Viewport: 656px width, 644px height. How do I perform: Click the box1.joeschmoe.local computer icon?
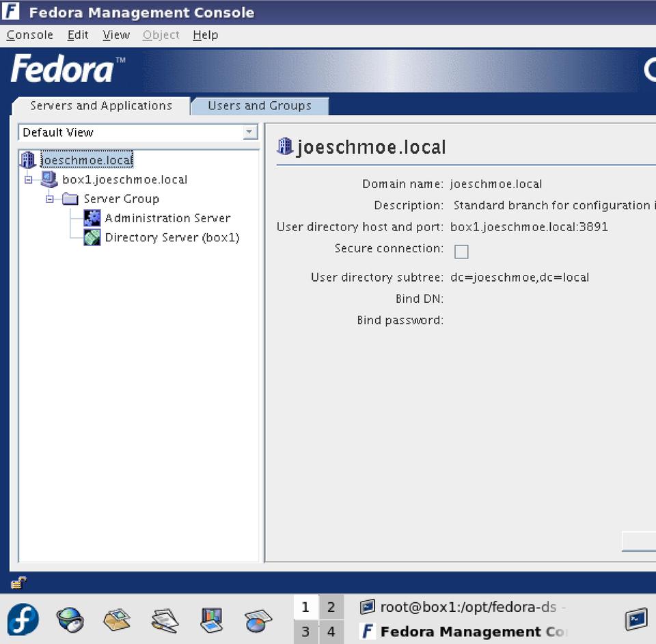pyautogui.click(x=49, y=180)
